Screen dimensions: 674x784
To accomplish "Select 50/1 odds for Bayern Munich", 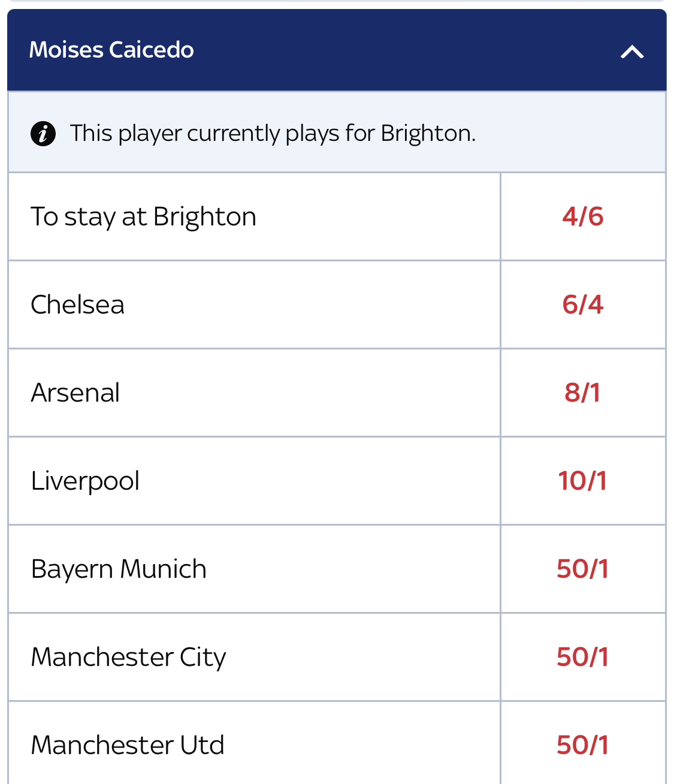I will coord(583,569).
